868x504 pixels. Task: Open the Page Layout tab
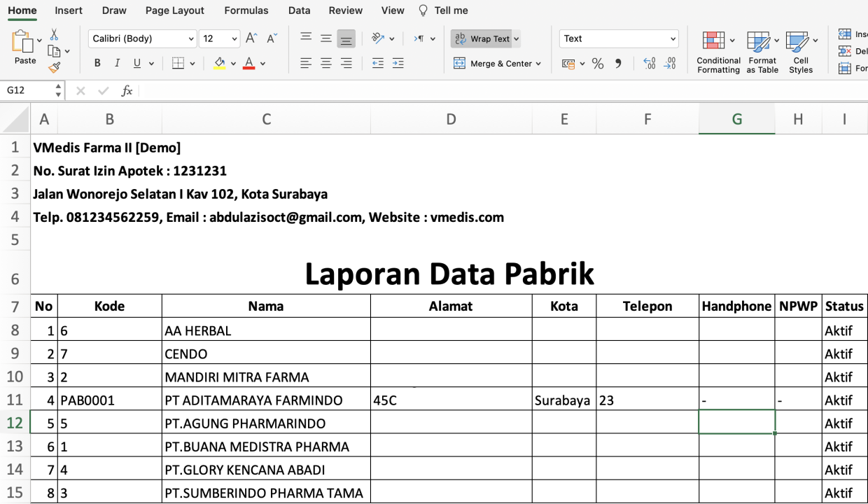[x=175, y=10]
